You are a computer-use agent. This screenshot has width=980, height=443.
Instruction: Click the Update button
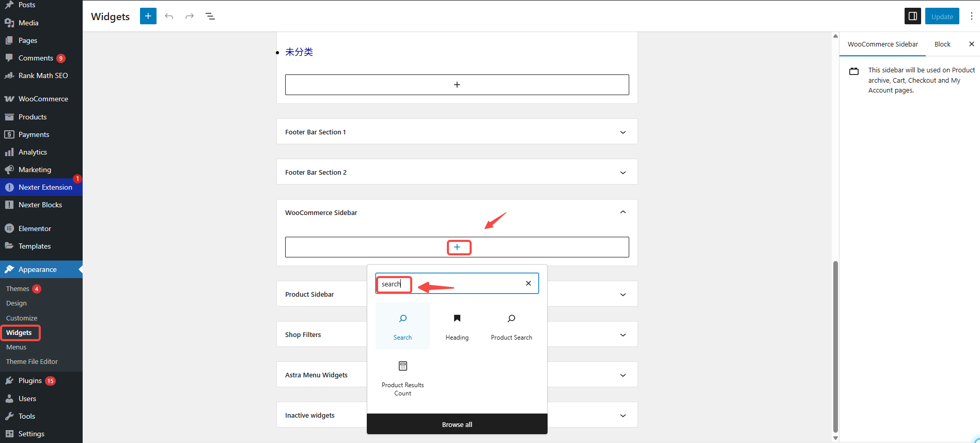942,17
